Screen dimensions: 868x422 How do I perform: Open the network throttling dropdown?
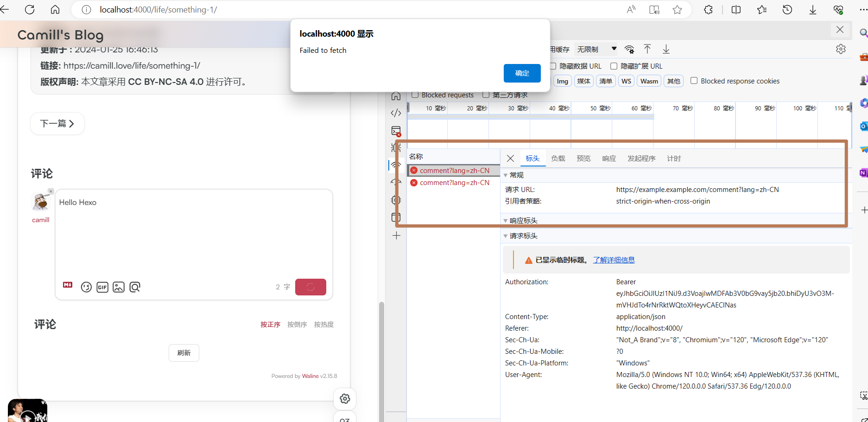coord(596,49)
